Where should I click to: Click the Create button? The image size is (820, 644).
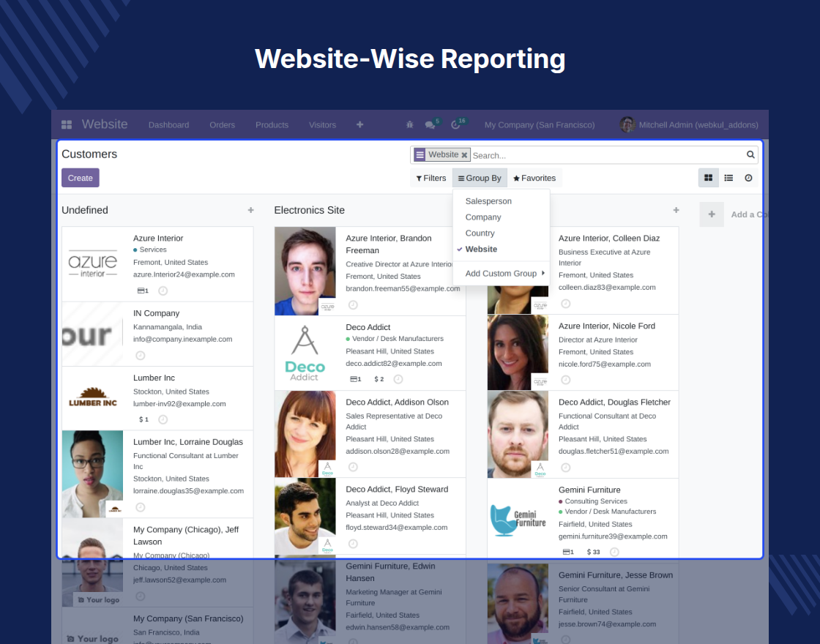80,178
